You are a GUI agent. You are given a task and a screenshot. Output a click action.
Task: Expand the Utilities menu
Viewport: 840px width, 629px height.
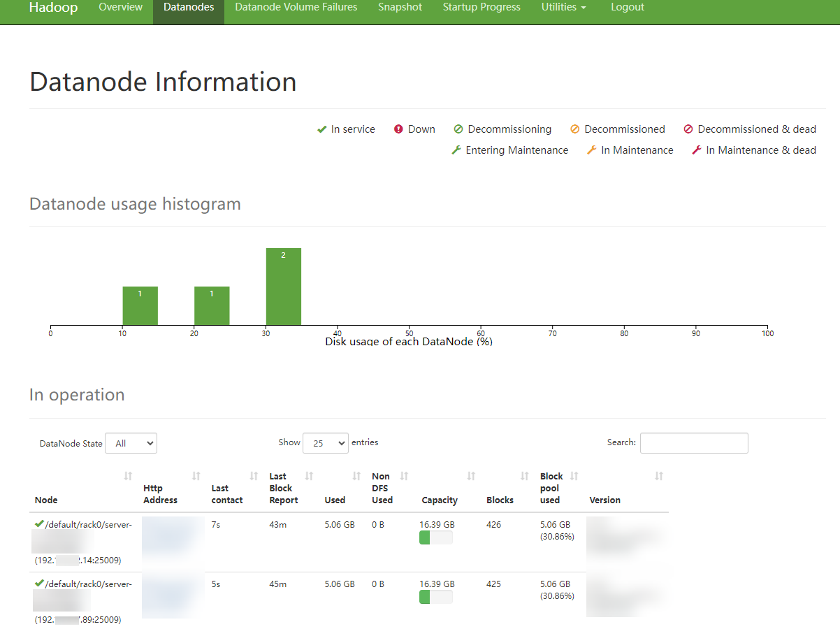pyautogui.click(x=564, y=7)
